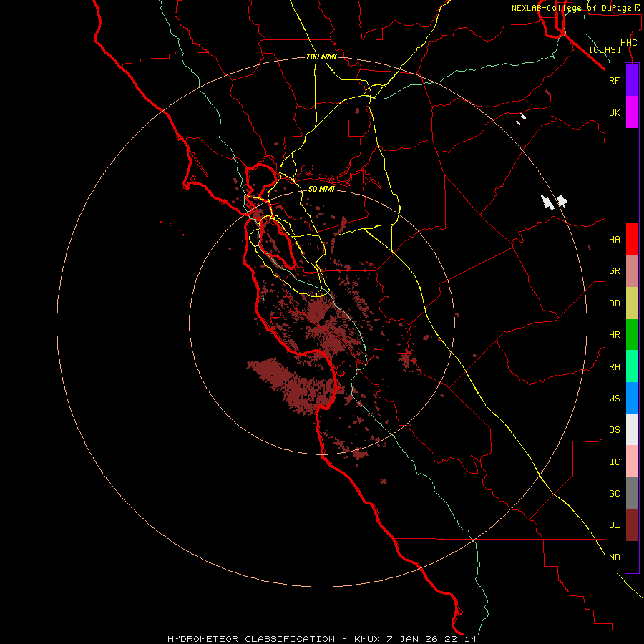Click the RF purple color swatch
The image size is (644, 644).
pos(632,80)
